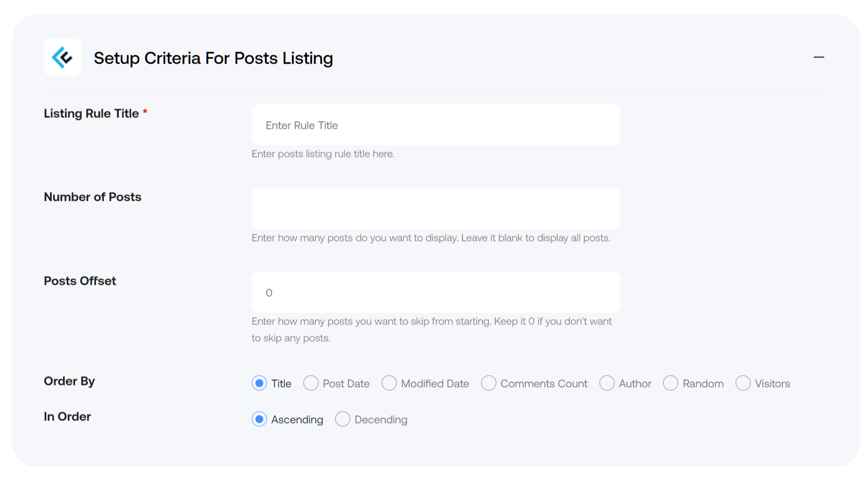Switch to Decending order
This screenshot has width=868, height=482.
(x=343, y=419)
